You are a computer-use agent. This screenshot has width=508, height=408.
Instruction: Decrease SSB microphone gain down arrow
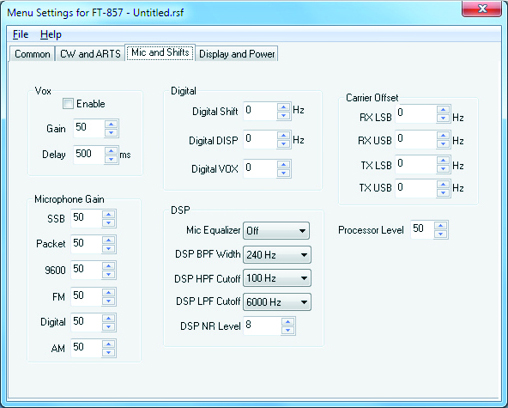109,223
